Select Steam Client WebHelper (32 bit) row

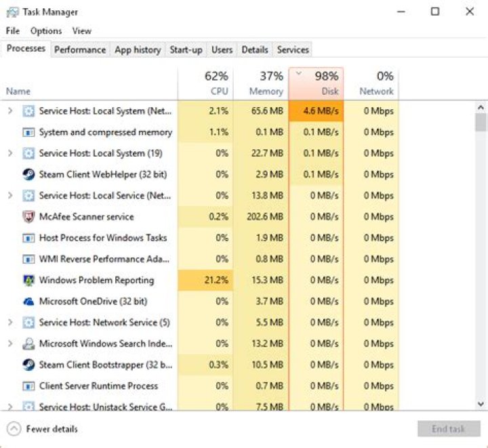[200, 175]
